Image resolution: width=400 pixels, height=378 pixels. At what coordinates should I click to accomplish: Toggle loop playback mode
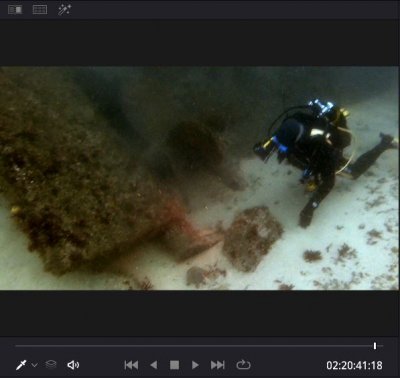pos(243,365)
